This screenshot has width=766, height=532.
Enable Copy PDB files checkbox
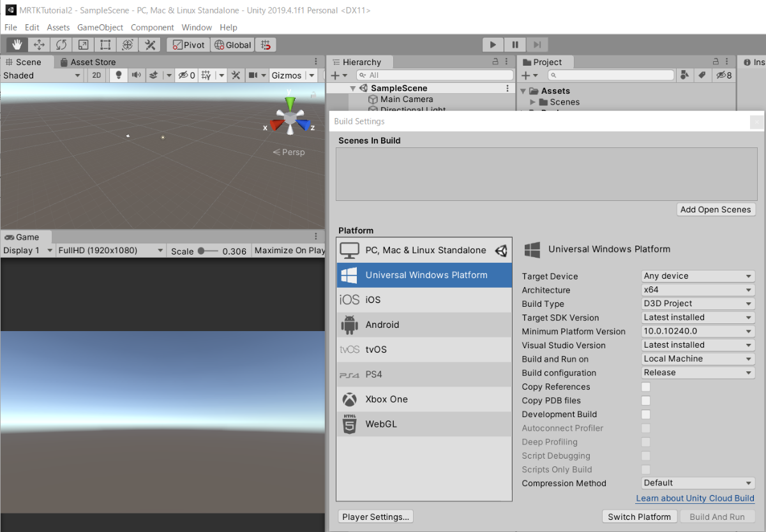[x=646, y=401]
